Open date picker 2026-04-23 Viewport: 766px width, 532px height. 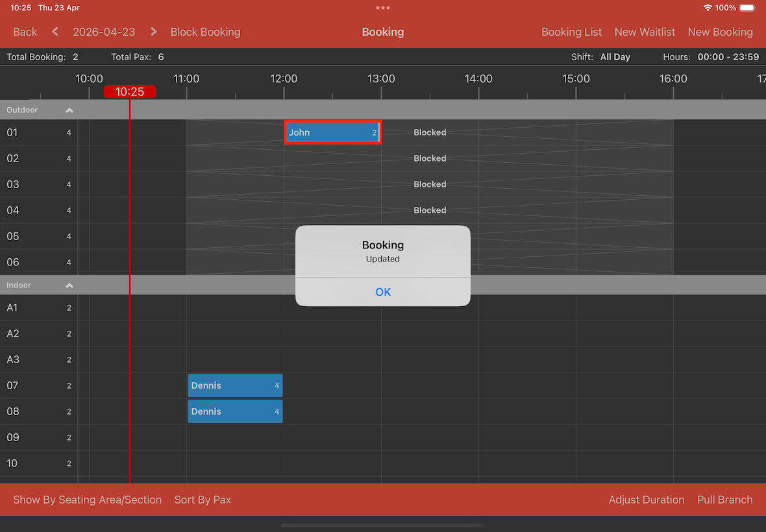104,32
